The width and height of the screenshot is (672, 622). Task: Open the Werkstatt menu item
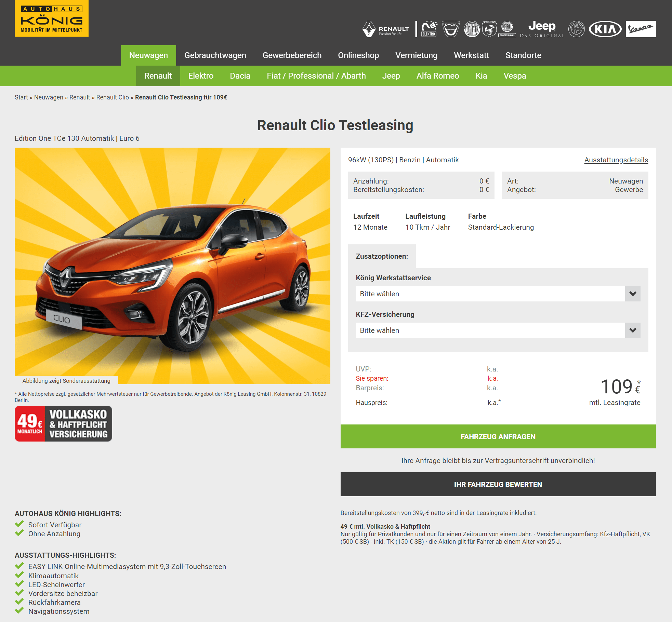471,55
